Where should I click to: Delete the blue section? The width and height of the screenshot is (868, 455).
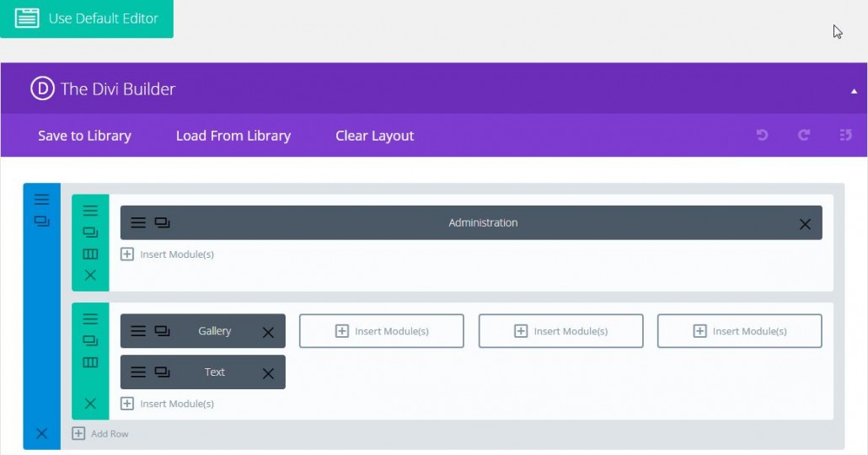42,434
